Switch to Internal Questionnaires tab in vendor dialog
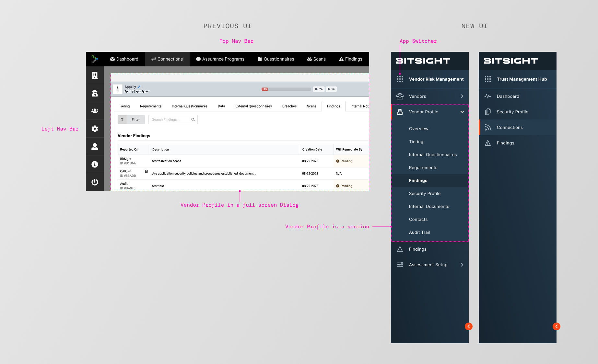The width and height of the screenshot is (598, 364). point(190,106)
